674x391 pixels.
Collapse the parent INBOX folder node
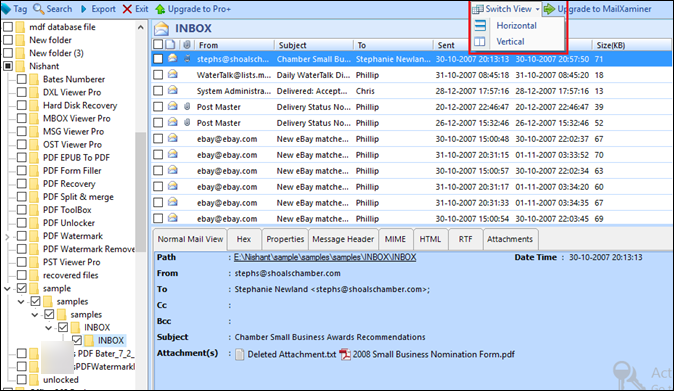tap(49, 328)
